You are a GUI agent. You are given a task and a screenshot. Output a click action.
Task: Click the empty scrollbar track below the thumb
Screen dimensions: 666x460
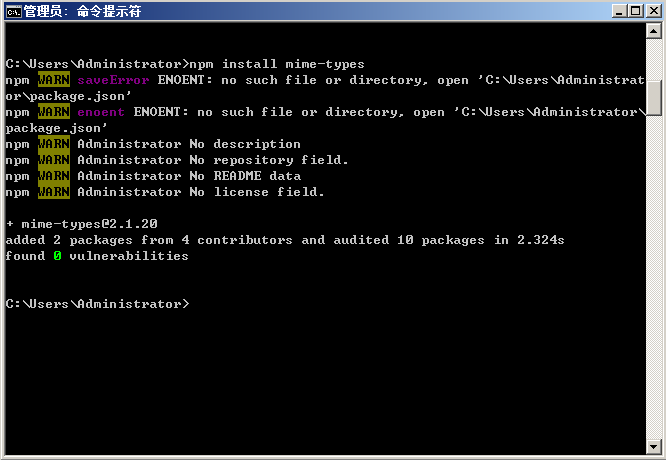654,280
